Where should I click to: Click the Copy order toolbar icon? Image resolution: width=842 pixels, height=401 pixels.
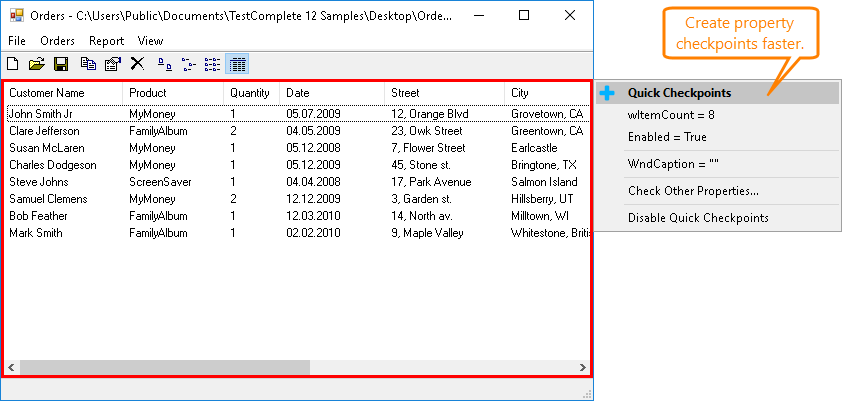[89, 64]
